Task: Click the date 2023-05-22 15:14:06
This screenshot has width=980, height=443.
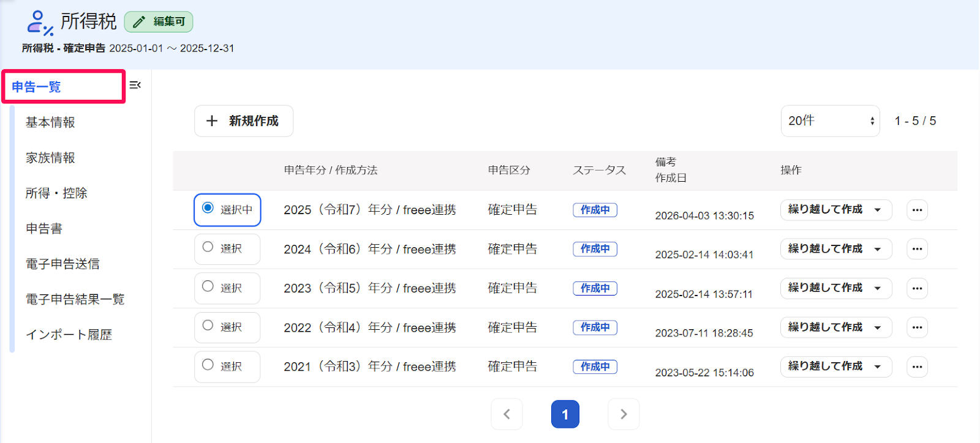Action: [x=704, y=373]
